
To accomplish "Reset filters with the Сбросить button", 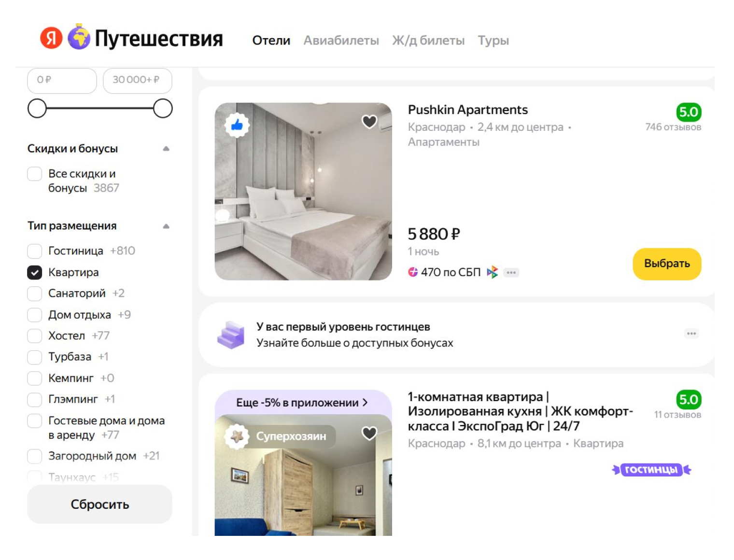I will [x=99, y=504].
